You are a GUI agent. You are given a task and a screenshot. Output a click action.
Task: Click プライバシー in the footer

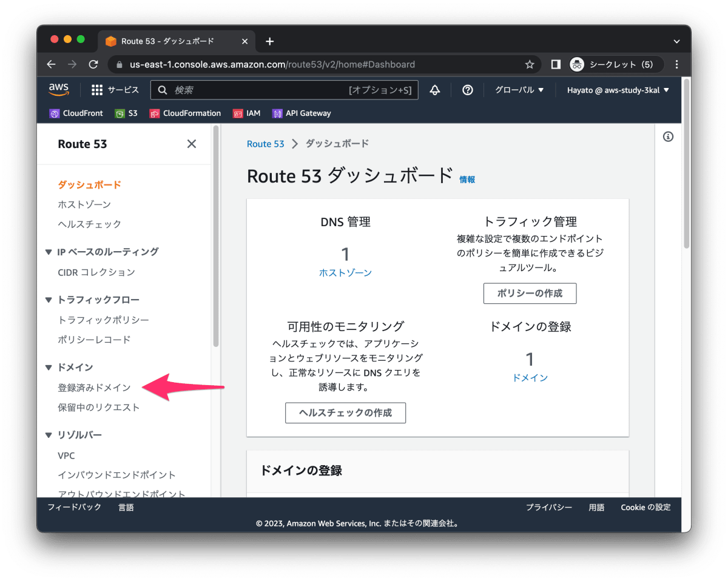pyautogui.click(x=549, y=508)
